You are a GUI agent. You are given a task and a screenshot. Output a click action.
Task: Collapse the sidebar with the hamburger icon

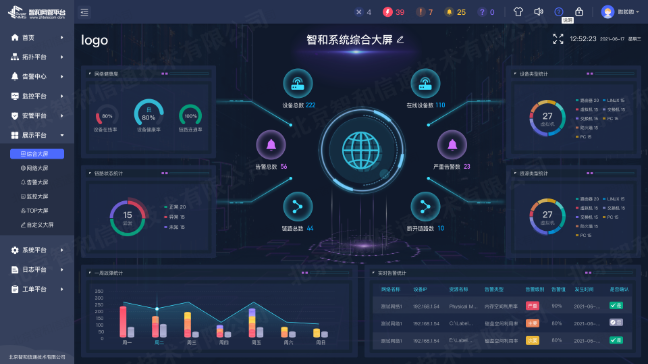coord(84,12)
